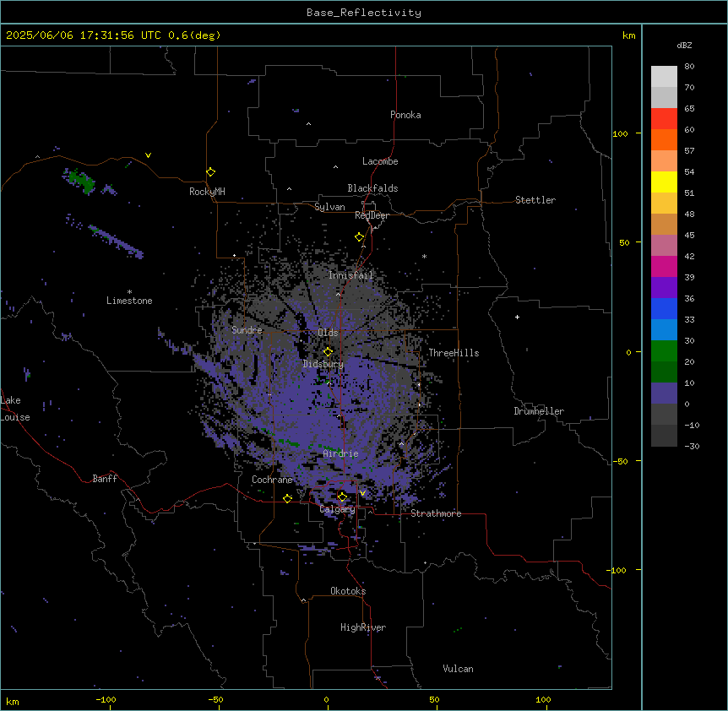
Task: Click the HighRiver label
Action: [x=363, y=627]
